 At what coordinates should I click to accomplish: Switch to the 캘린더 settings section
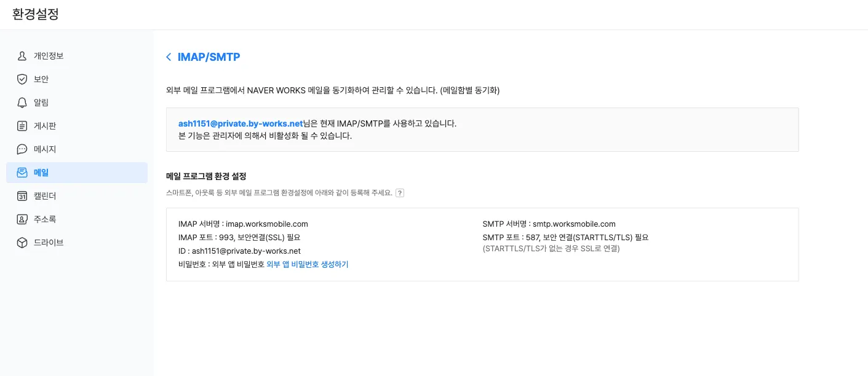tap(45, 196)
